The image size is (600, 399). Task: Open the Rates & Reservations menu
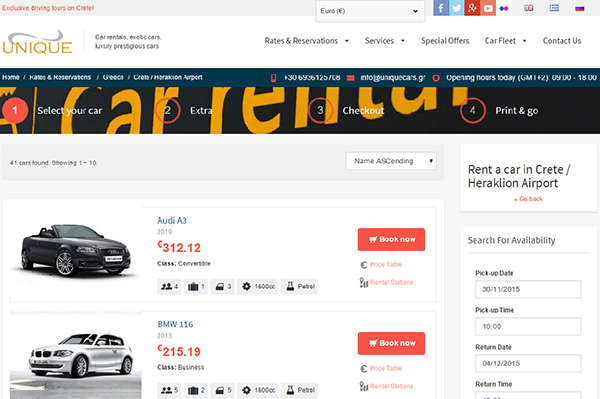point(301,41)
